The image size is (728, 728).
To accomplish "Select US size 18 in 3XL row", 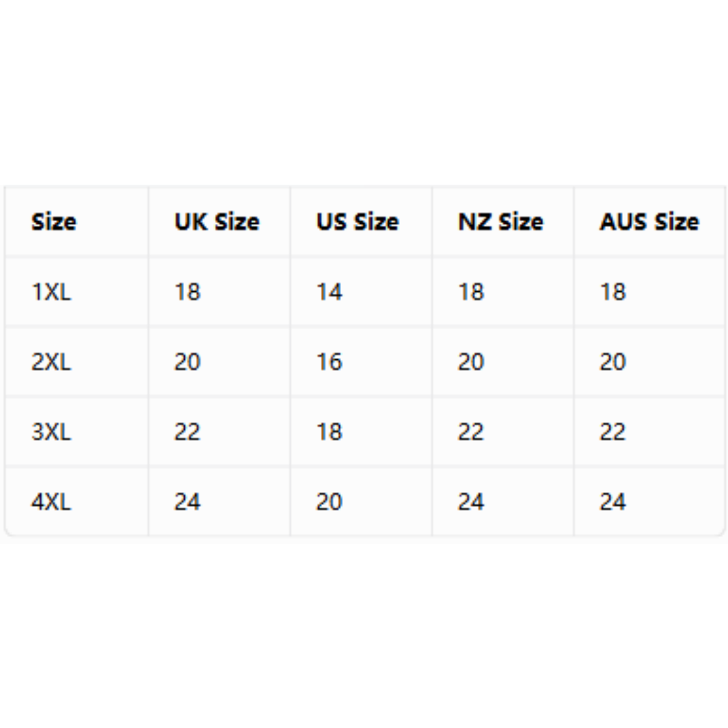I will pyautogui.click(x=329, y=432).
